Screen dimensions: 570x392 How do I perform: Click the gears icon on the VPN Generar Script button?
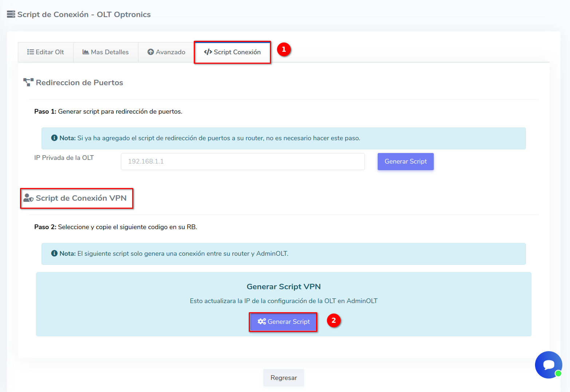pos(262,321)
